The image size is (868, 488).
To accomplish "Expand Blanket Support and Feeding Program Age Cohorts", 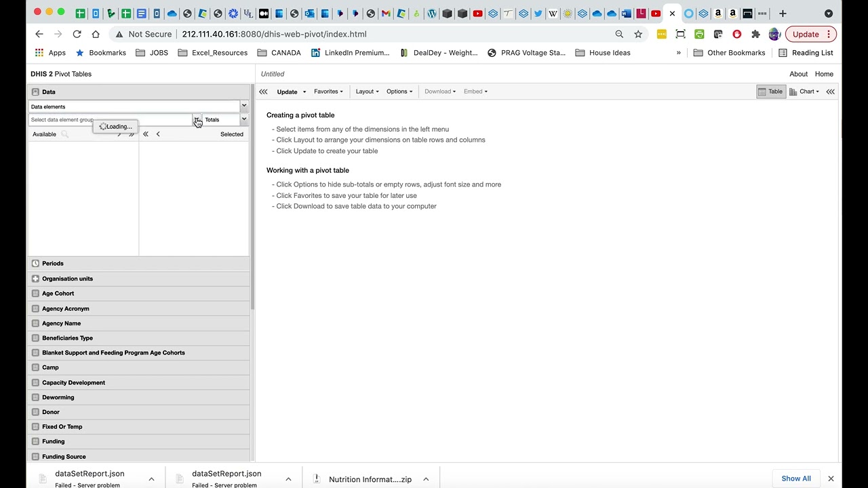I will pos(138,352).
